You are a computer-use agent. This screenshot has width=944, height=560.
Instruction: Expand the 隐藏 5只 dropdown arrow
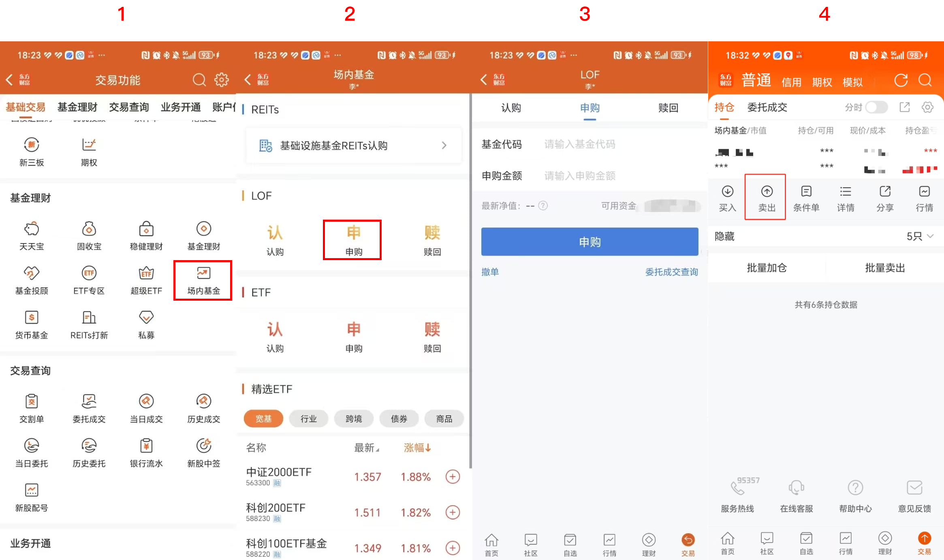pyautogui.click(x=930, y=236)
